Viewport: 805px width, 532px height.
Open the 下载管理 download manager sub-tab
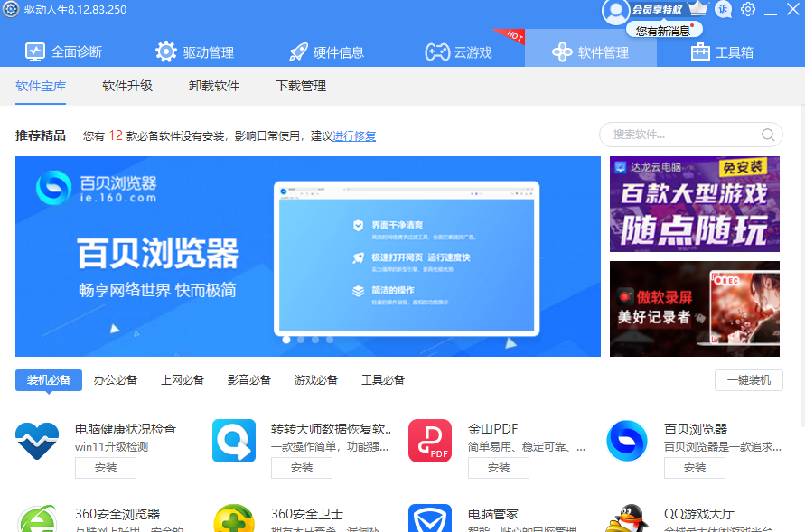point(301,86)
